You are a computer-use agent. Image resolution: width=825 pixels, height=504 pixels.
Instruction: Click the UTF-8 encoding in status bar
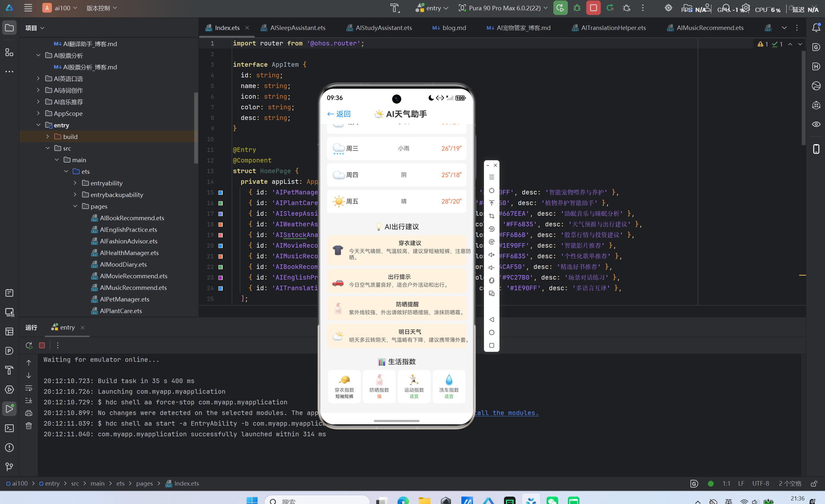(x=760, y=484)
